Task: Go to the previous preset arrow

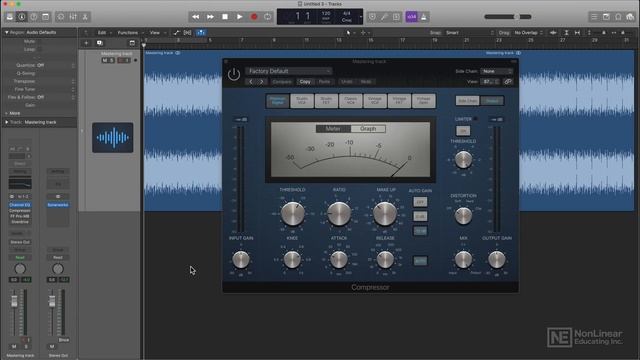Action: pos(251,82)
